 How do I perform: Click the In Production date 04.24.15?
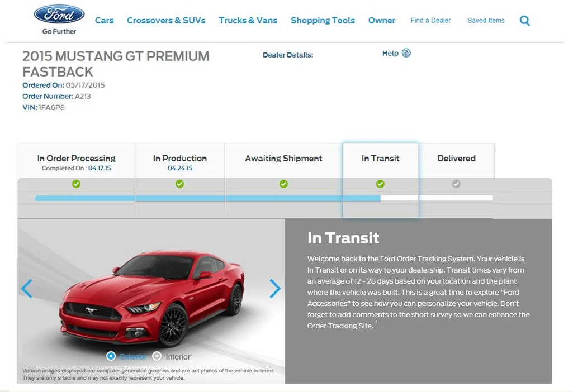tap(180, 168)
